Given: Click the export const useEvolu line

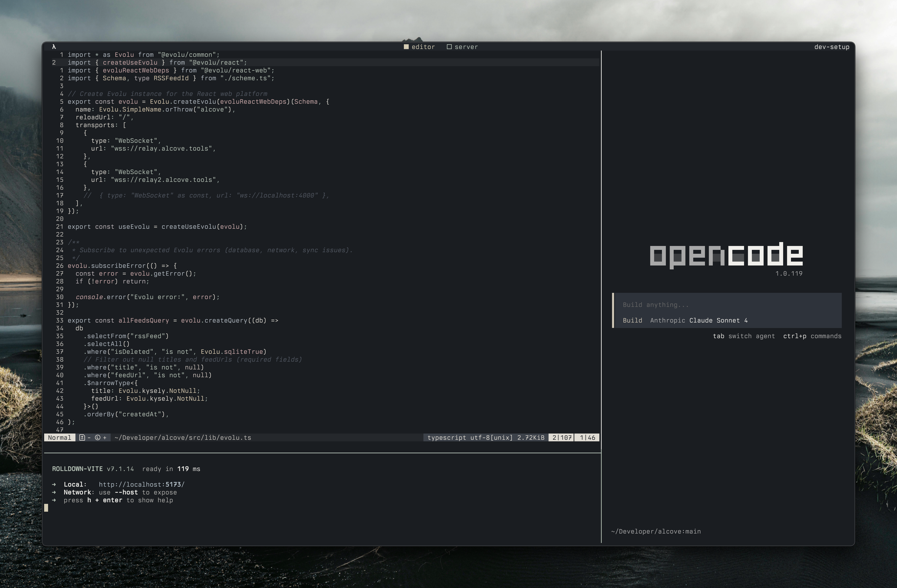Looking at the screenshot, I should point(157,227).
